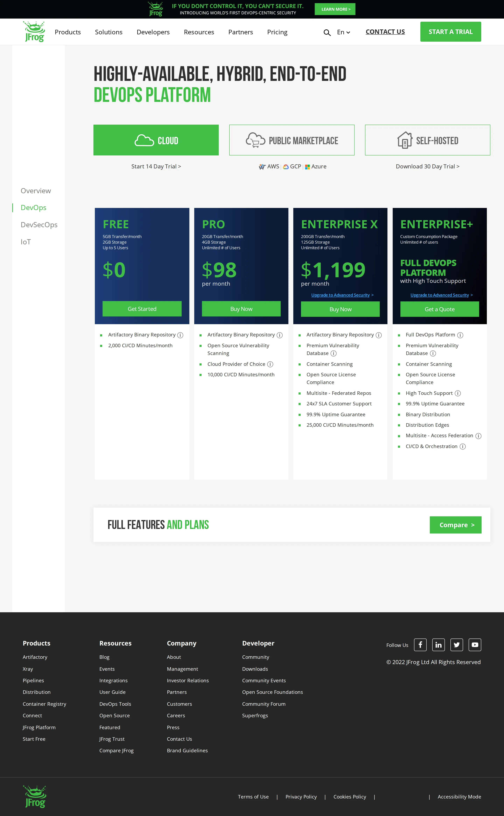
Task: Open LinkedIn social icon in footer
Action: coord(438,645)
